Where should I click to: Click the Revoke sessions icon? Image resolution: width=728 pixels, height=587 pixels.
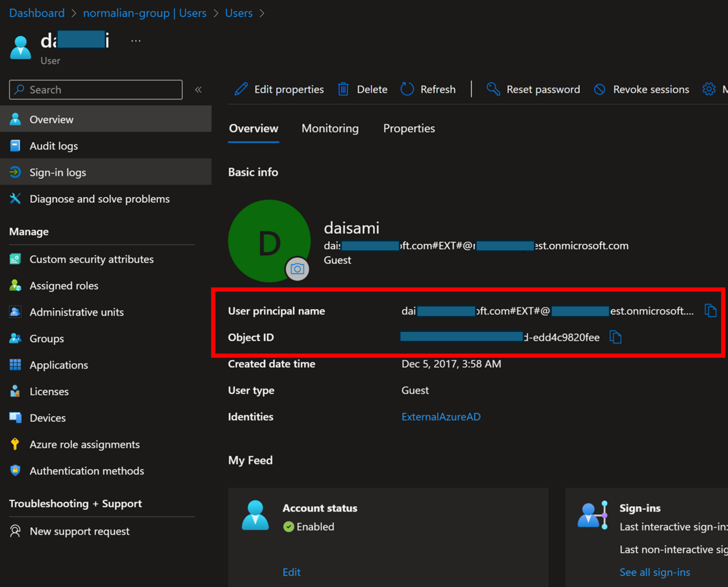(x=599, y=89)
